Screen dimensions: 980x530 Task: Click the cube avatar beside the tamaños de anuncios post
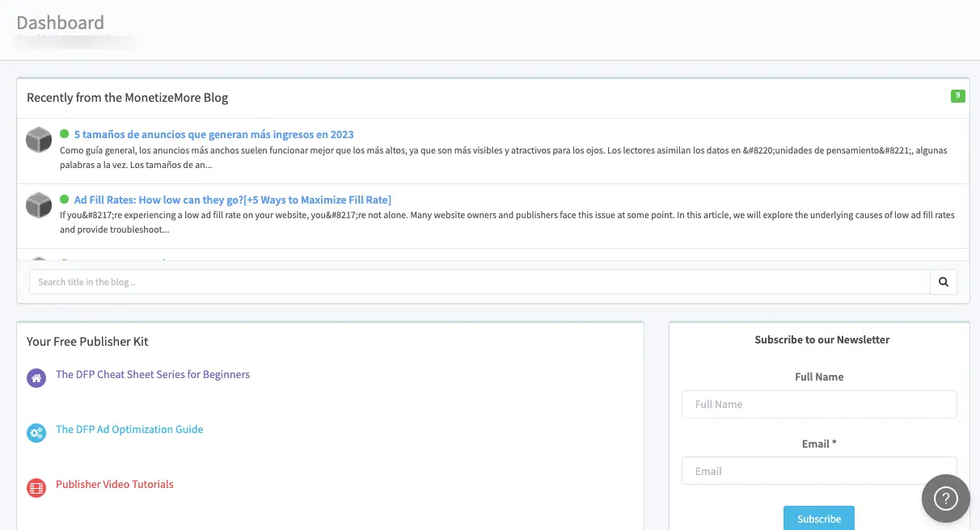39,140
